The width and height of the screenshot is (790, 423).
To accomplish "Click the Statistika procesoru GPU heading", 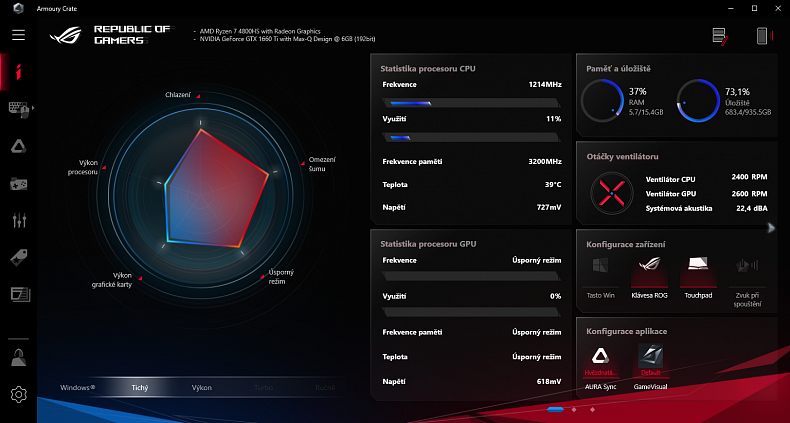I will pos(428,244).
